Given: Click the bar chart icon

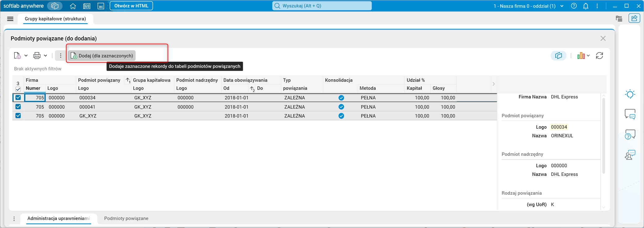Looking at the screenshot, I should click(x=581, y=56).
